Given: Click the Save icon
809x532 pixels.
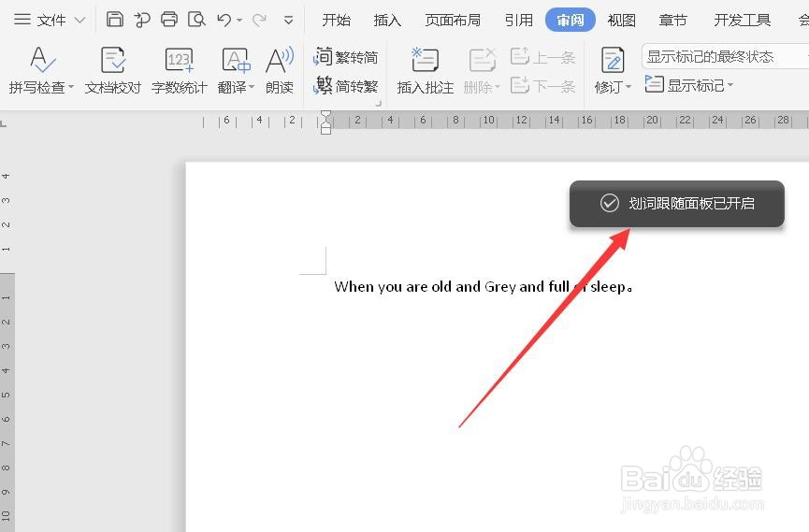Looking at the screenshot, I should tap(114, 20).
